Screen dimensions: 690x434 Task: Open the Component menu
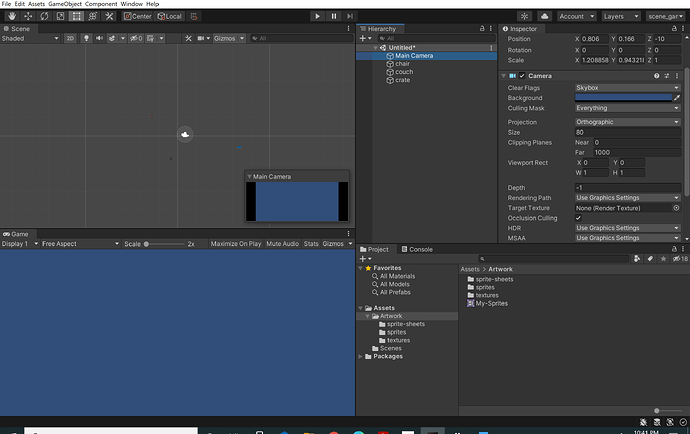click(101, 4)
